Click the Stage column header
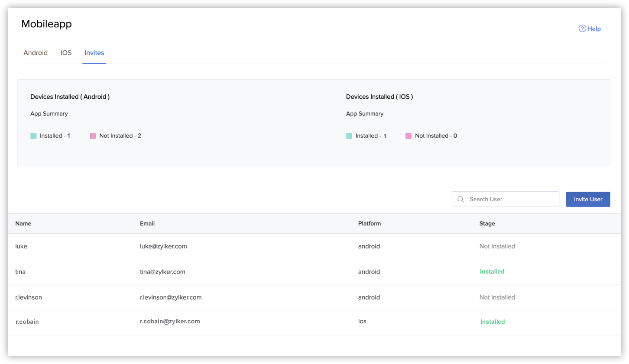 pyautogui.click(x=487, y=224)
